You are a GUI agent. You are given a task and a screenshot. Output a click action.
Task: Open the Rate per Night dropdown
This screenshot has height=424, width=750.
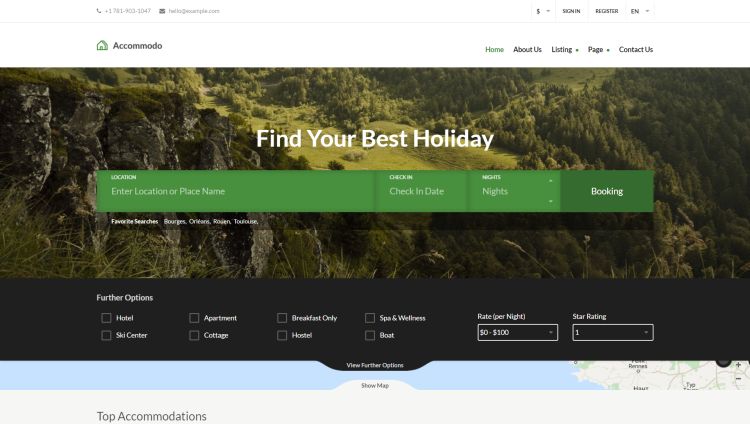(518, 333)
